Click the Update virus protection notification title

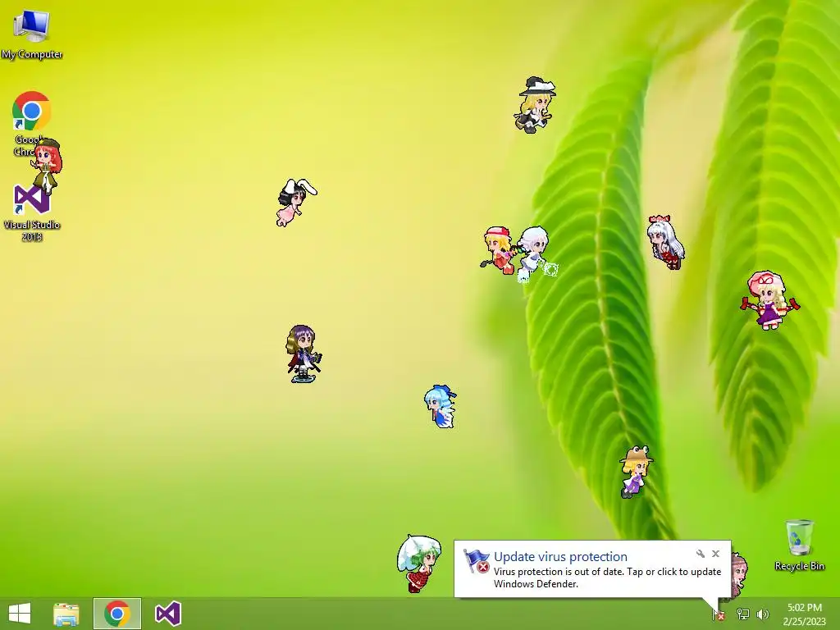click(x=560, y=557)
